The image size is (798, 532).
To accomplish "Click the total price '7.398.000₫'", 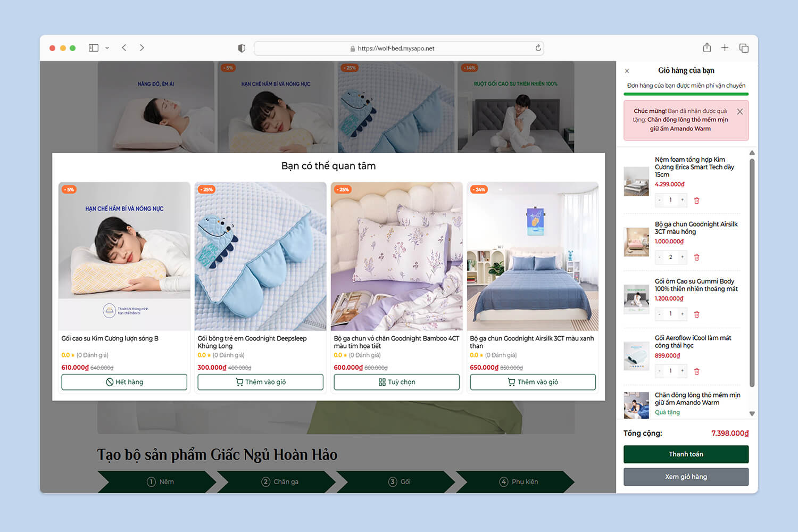I will [730, 434].
